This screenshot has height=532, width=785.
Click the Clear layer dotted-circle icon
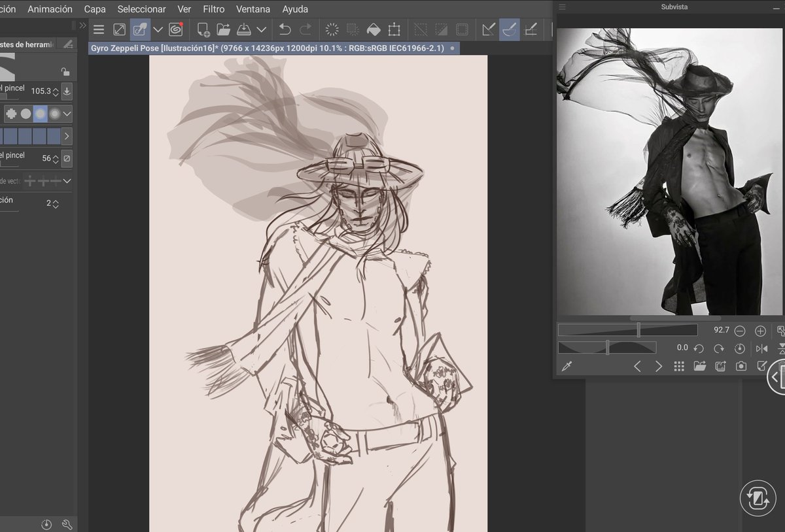tap(332, 29)
